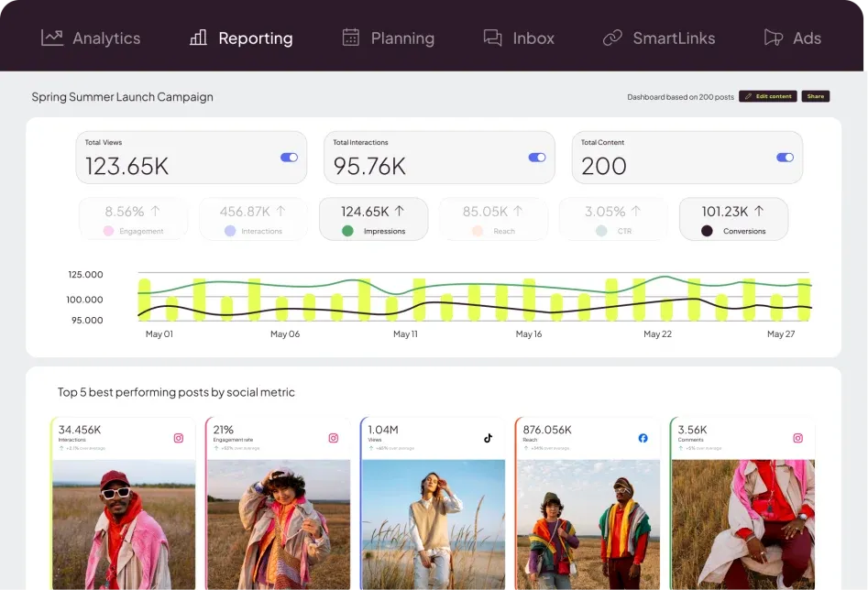
Task: Click the Ads megaphone icon
Action: click(x=773, y=38)
